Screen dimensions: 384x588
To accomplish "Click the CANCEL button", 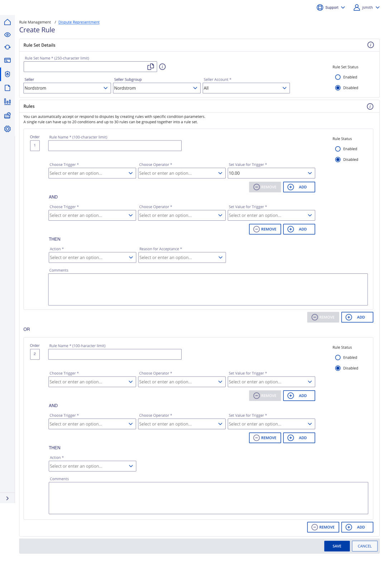I will click(364, 546).
